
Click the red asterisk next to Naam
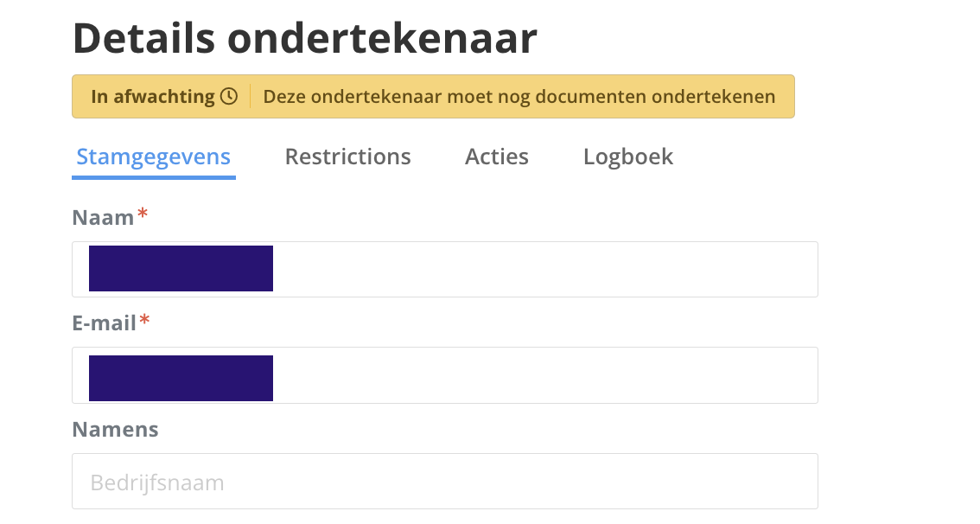(x=143, y=214)
